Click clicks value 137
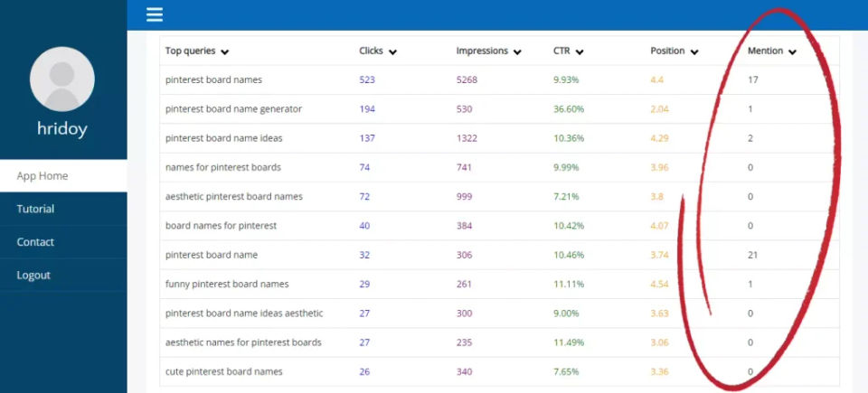 tap(367, 138)
